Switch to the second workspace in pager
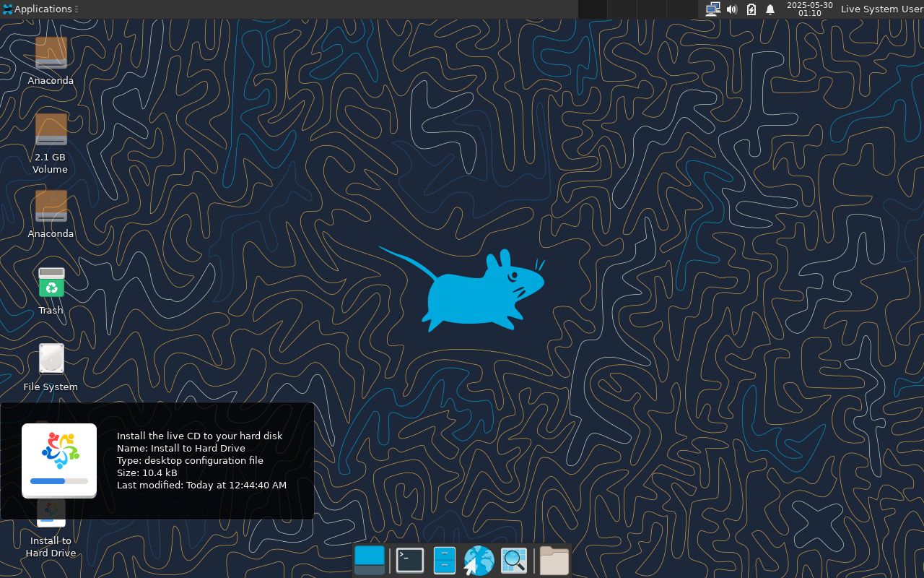This screenshot has height=578, width=924. tap(622, 9)
